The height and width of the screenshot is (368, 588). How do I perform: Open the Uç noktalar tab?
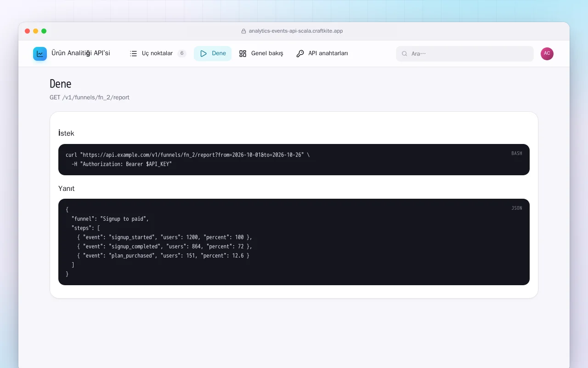click(x=158, y=53)
